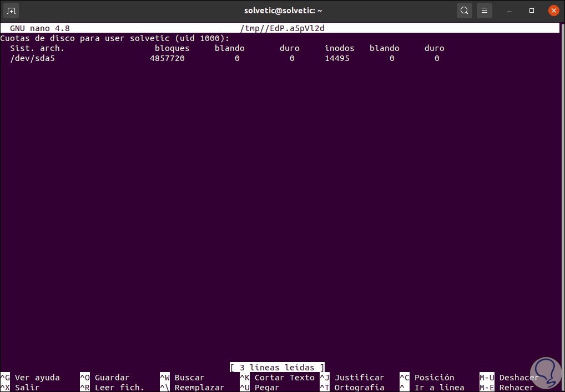Click the 'Sist. arch.' column header
Screen dimensions: 565x392
pos(37,48)
